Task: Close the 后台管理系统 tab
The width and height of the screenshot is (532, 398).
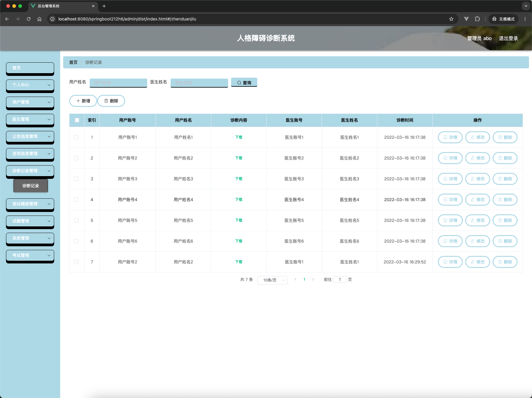Action: pos(93,6)
